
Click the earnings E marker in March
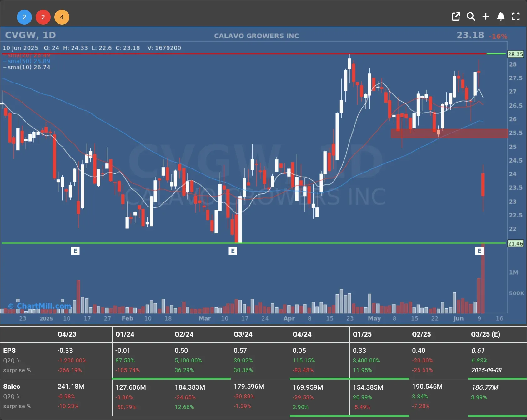click(233, 251)
